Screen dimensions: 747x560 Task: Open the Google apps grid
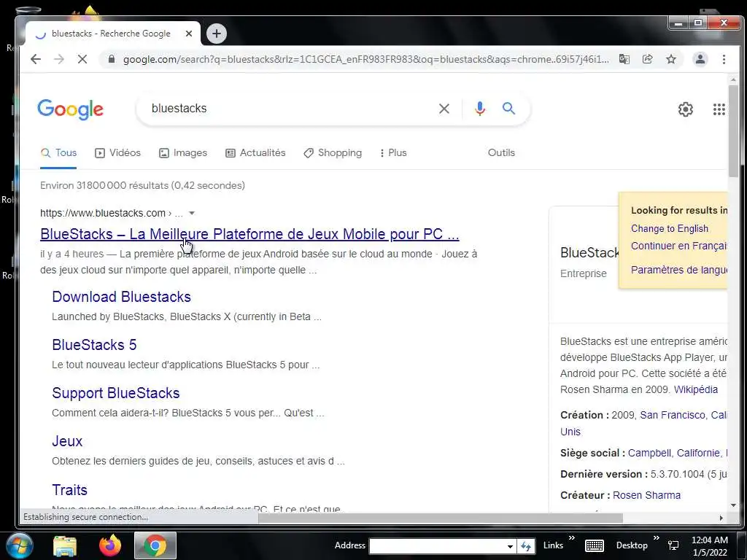[x=719, y=109]
